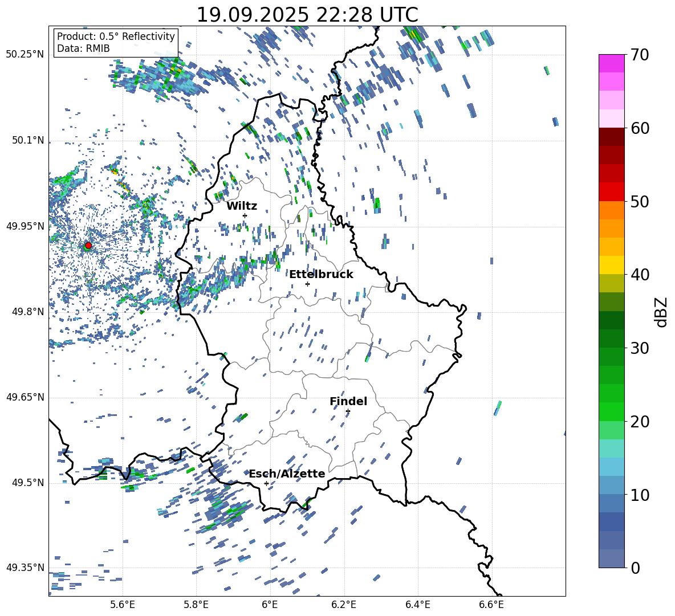The image size is (675, 616).
Task: Click the 'Product: 0.5° Reflectivity' label
Action: [x=116, y=36]
